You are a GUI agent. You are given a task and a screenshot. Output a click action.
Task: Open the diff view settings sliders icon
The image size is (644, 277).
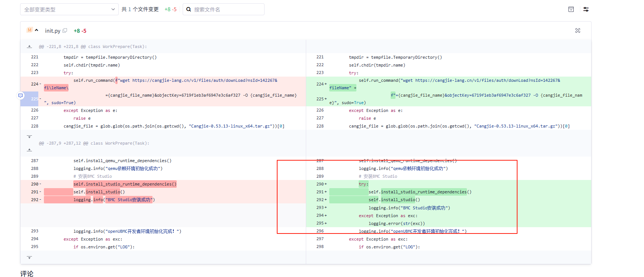pyautogui.click(x=586, y=9)
